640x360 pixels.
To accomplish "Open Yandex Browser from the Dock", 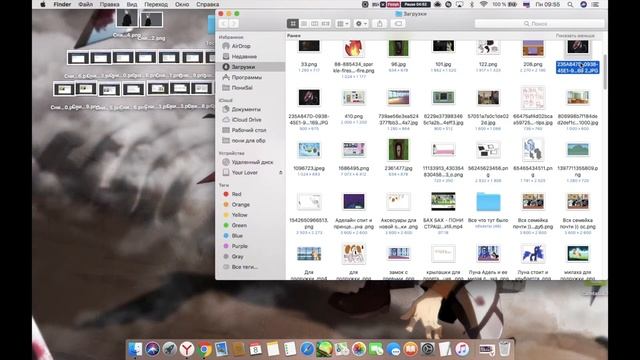I will [x=187, y=349].
